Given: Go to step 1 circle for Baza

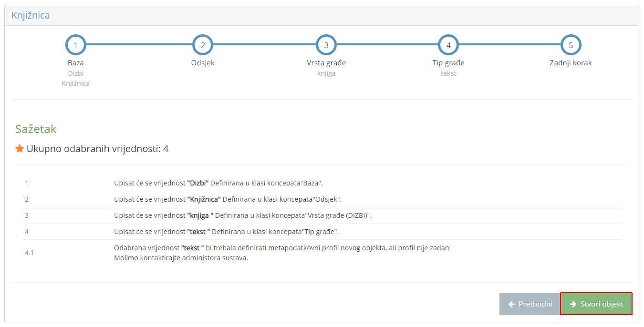Looking at the screenshot, I should tap(75, 45).
